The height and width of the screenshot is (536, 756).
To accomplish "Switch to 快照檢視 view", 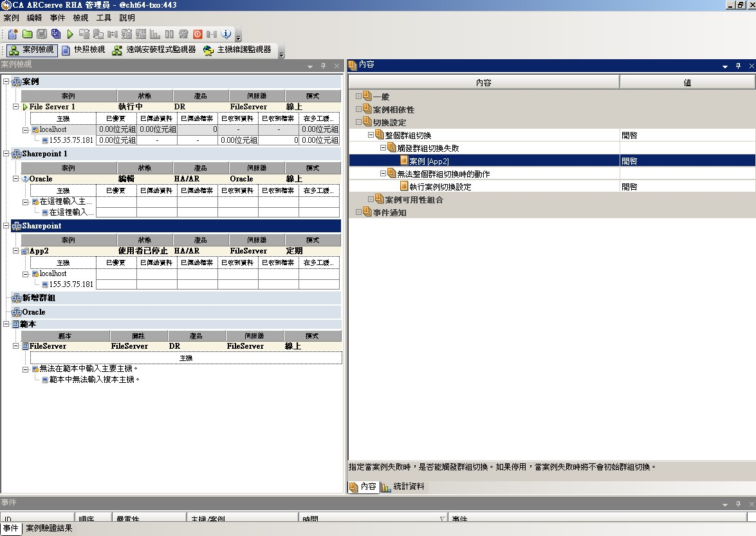I will [x=83, y=50].
